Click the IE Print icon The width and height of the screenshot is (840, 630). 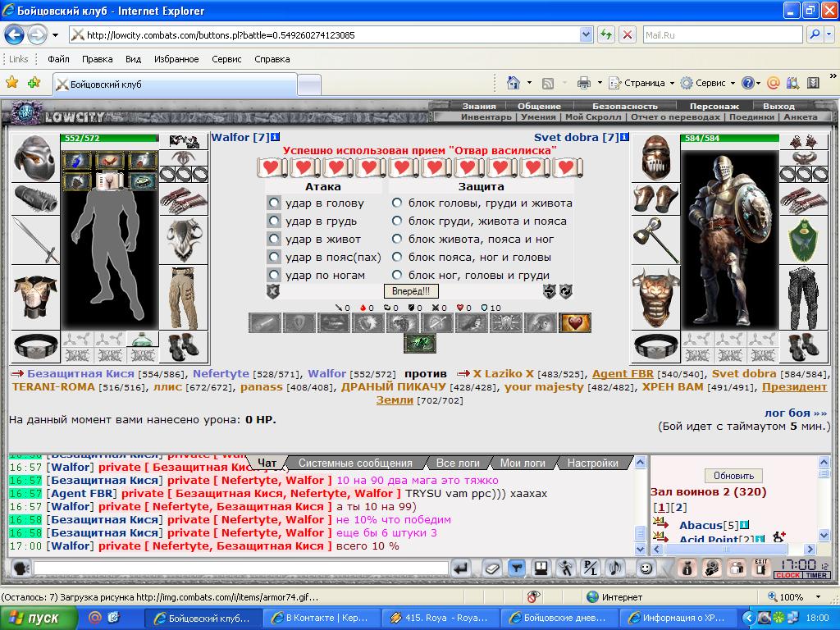point(583,83)
